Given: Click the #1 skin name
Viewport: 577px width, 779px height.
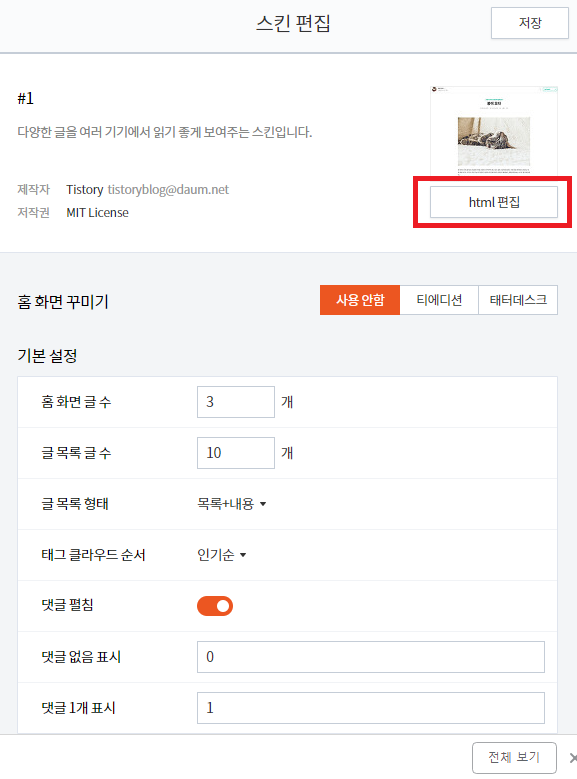Looking at the screenshot, I should point(25,98).
